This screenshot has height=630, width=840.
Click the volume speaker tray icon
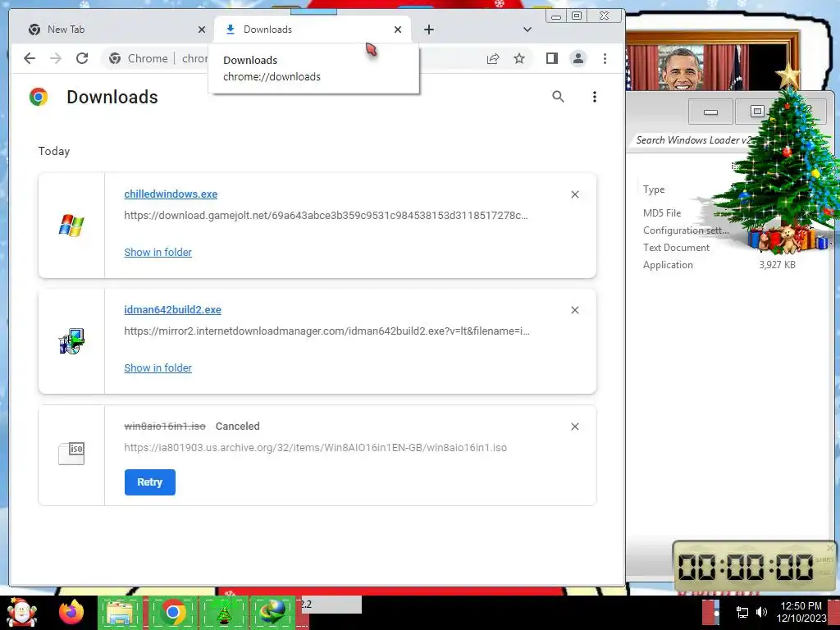coord(761,612)
